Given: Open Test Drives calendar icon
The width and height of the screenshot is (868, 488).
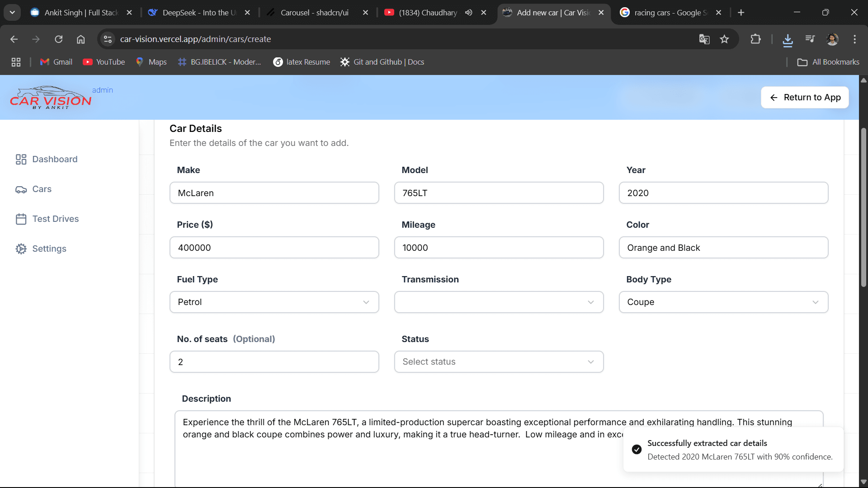Looking at the screenshot, I should coord(21,219).
